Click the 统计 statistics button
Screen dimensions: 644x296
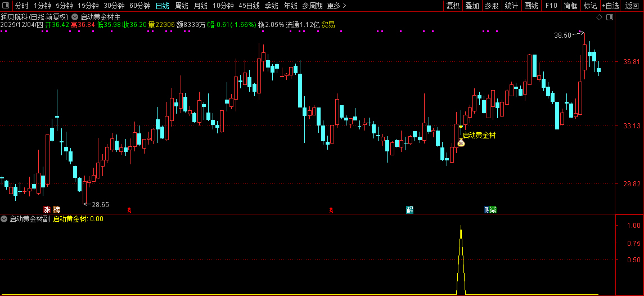click(x=511, y=6)
